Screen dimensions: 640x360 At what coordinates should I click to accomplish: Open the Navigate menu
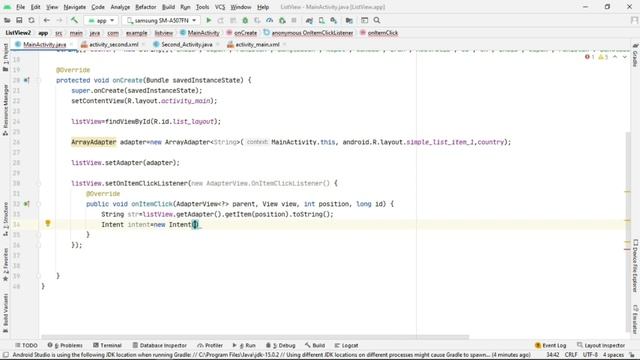pos(75,7)
